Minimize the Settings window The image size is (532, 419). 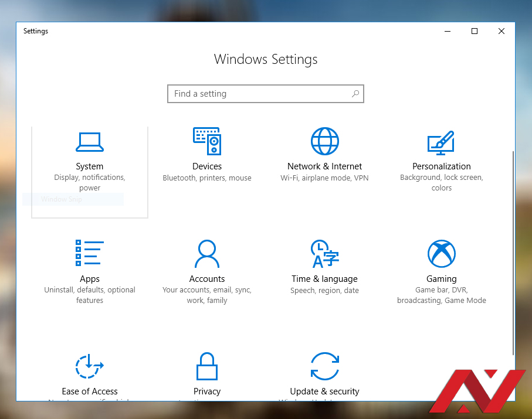pos(448,31)
